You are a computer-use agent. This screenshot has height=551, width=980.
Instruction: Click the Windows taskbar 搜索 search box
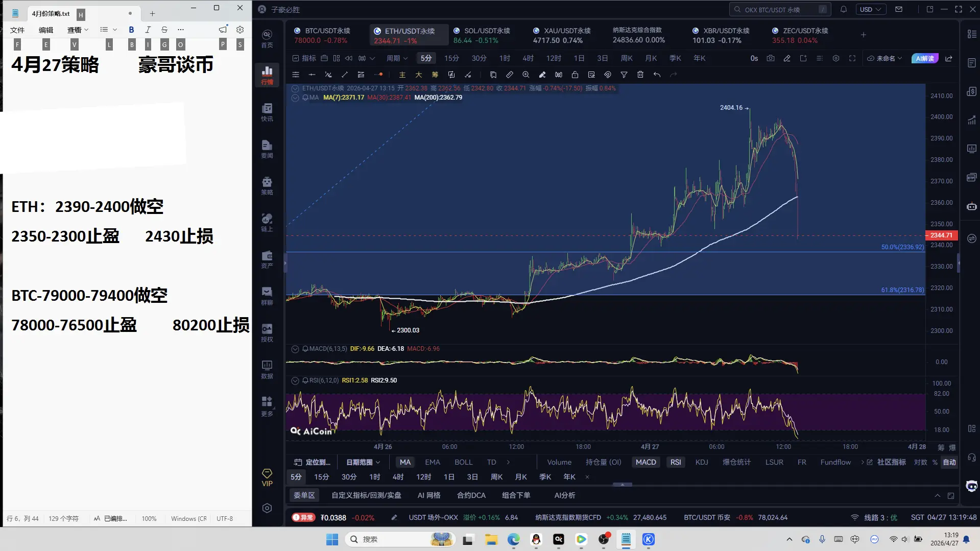pyautogui.click(x=401, y=539)
